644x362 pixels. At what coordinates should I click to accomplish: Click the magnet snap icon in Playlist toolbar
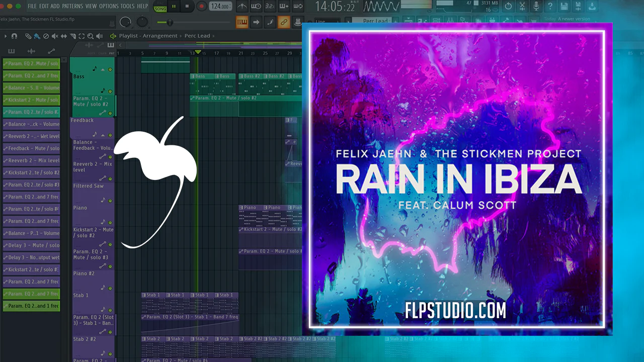15,36
